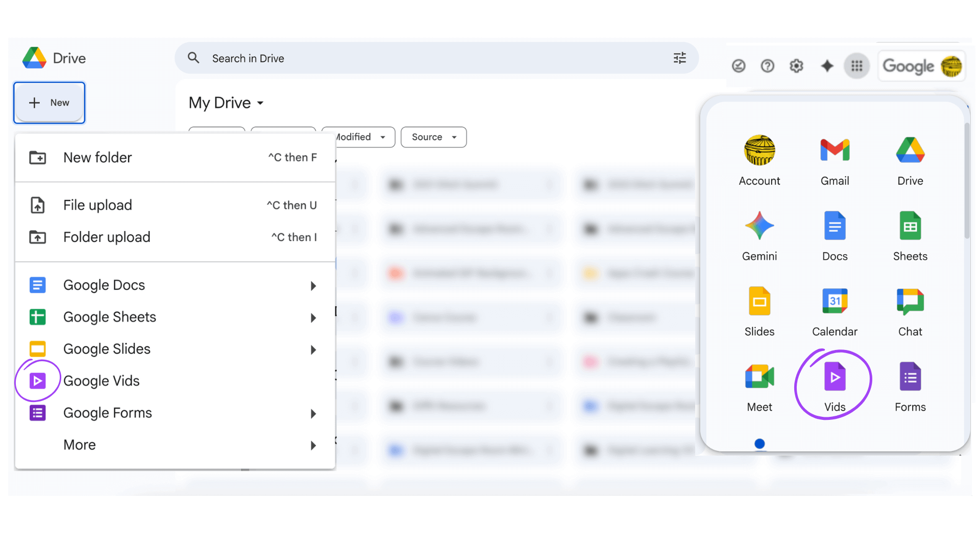Open the Source filter dropdown
Image resolution: width=980 pixels, height=551 pixels.
coord(433,137)
